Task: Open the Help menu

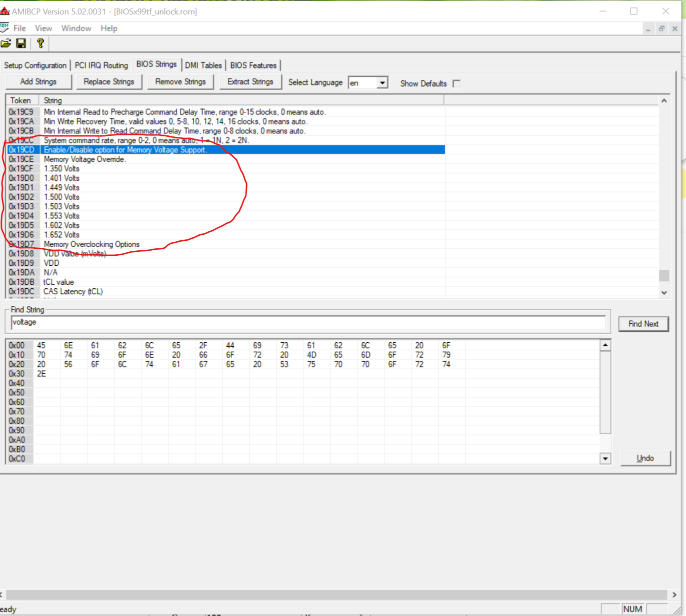Action: 109,28
